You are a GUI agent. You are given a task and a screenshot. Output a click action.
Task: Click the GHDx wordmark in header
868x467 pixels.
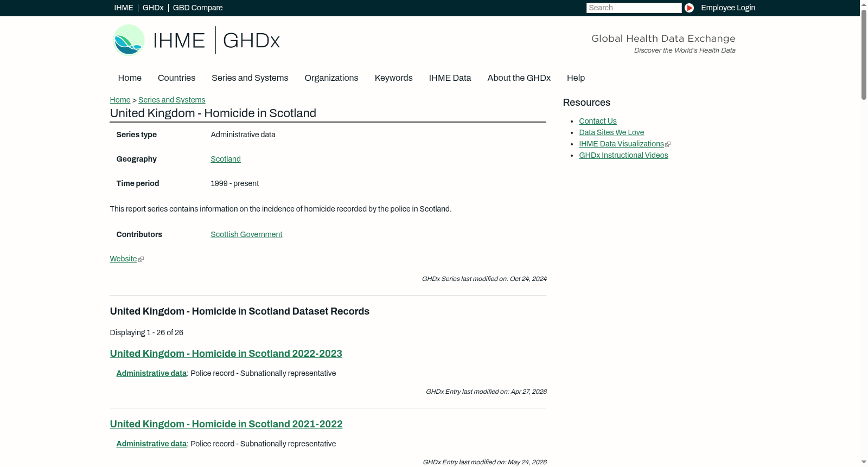pos(251,41)
